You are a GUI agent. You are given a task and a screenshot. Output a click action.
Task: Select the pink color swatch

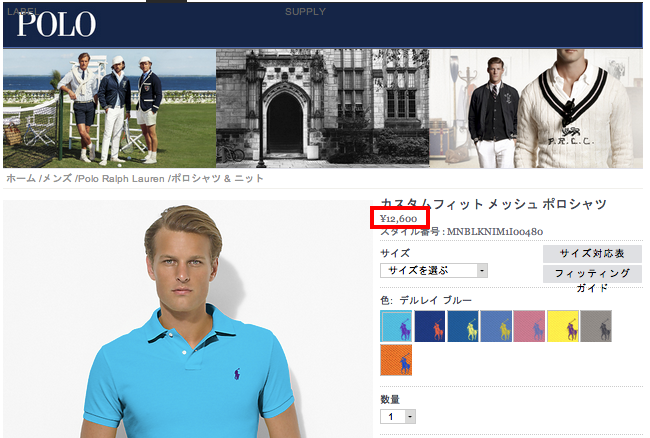tap(529, 326)
